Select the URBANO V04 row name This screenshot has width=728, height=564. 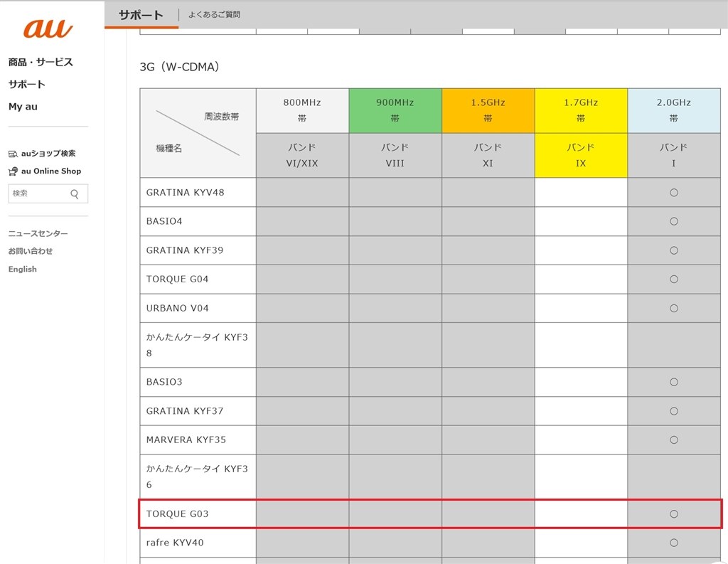coord(177,308)
